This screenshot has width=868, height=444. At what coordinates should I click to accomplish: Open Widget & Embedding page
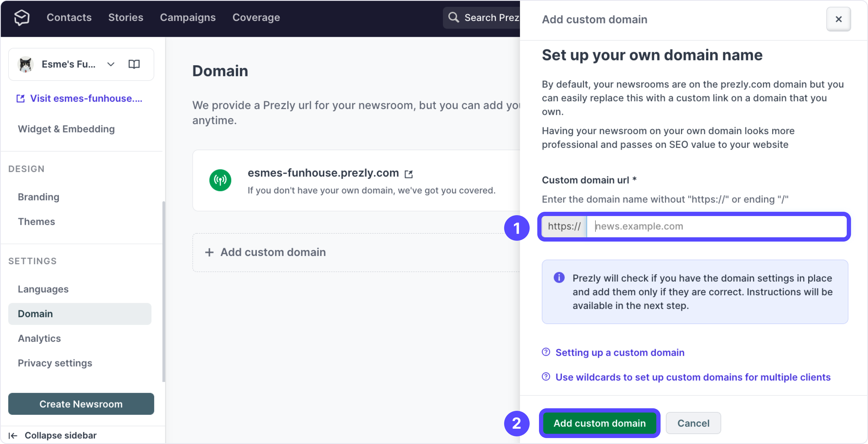coord(66,129)
